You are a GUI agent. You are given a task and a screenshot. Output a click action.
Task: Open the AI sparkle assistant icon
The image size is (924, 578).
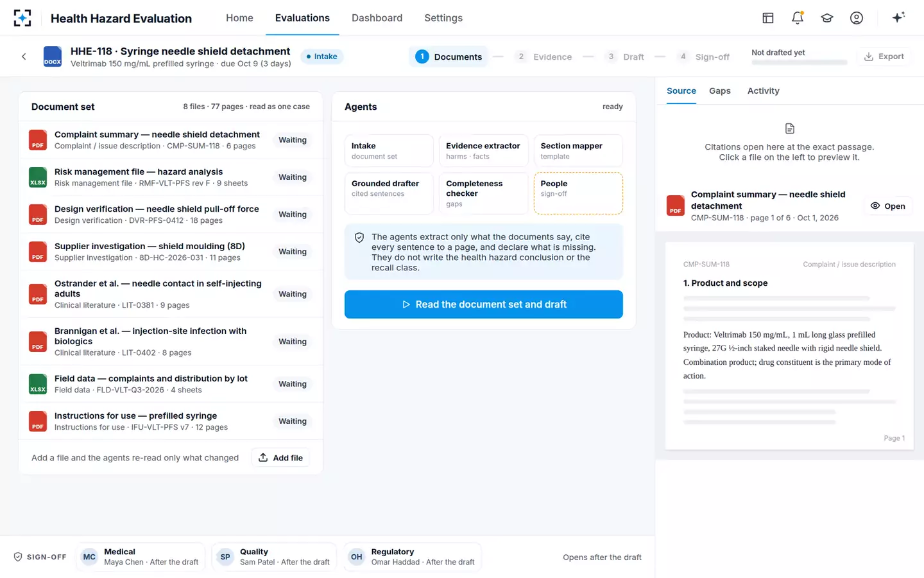pos(898,17)
